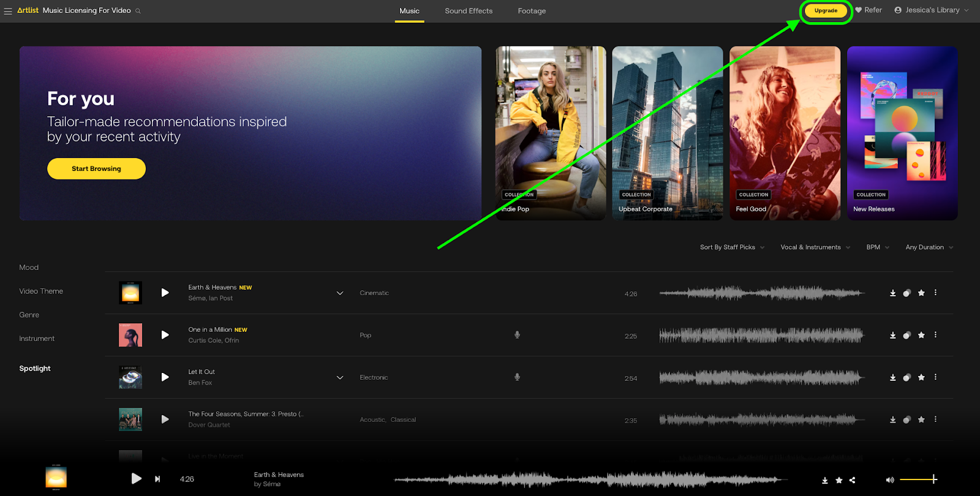Expand Let It Out versions chevron

click(340, 378)
